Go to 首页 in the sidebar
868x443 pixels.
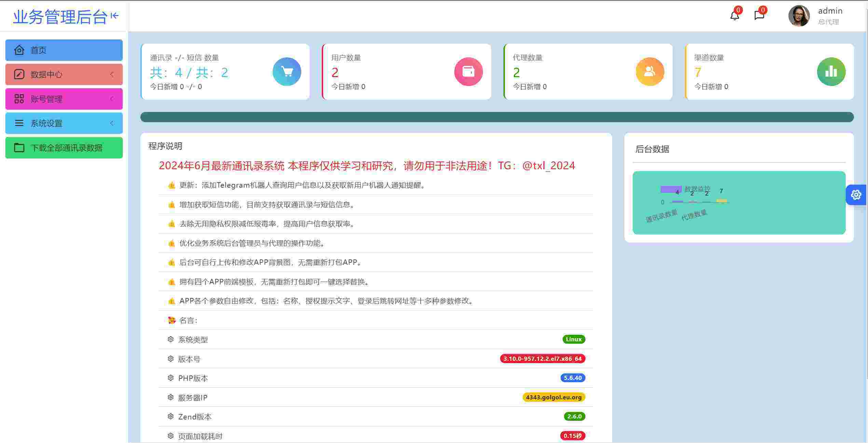pyautogui.click(x=64, y=50)
